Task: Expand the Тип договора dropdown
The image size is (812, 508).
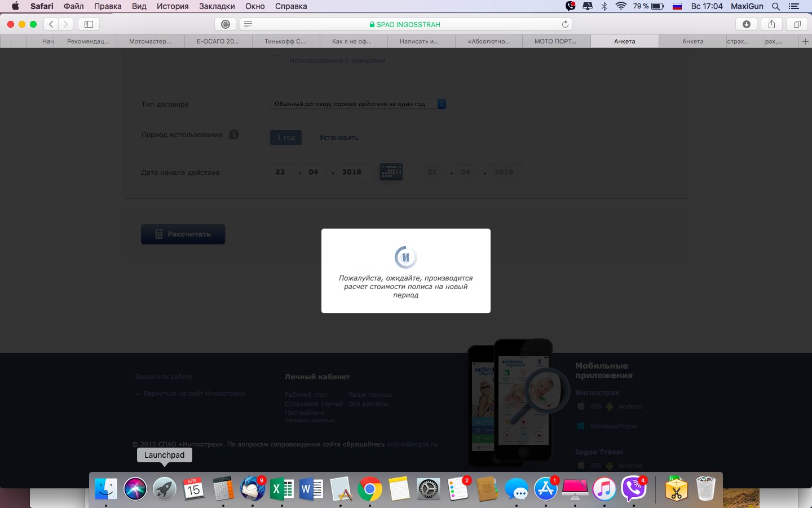Action: pos(358,104)
